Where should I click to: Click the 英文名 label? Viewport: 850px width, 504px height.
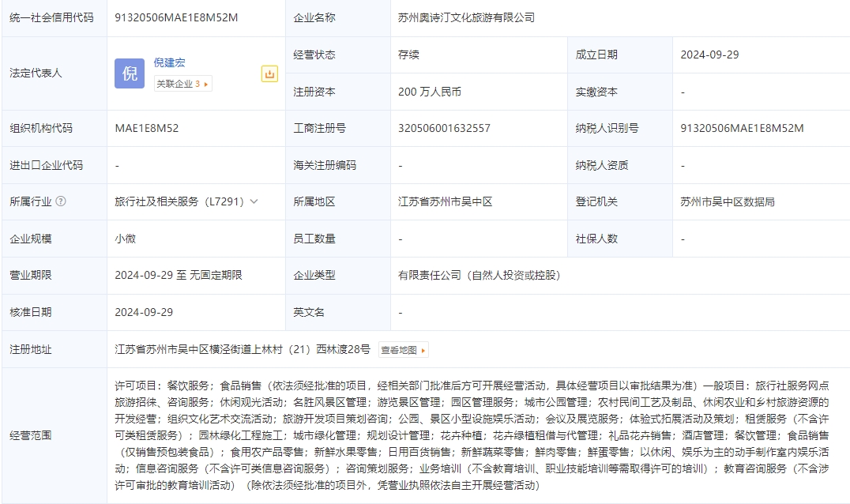click(x=308, y=312)
